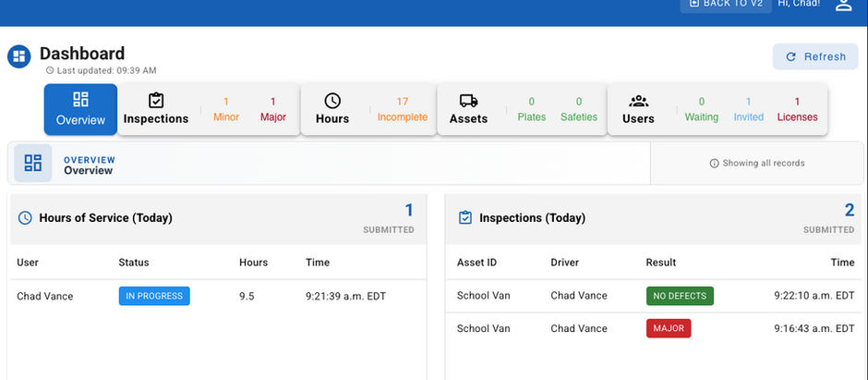This screenshot has height=380, width=868.
Task: Click the Hours column header
Action: tap(254, 263)
